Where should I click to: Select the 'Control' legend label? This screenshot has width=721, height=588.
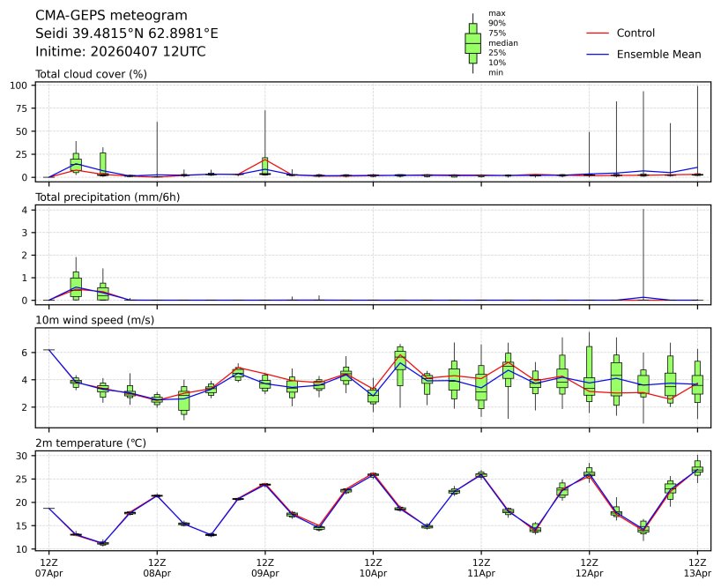636,33
